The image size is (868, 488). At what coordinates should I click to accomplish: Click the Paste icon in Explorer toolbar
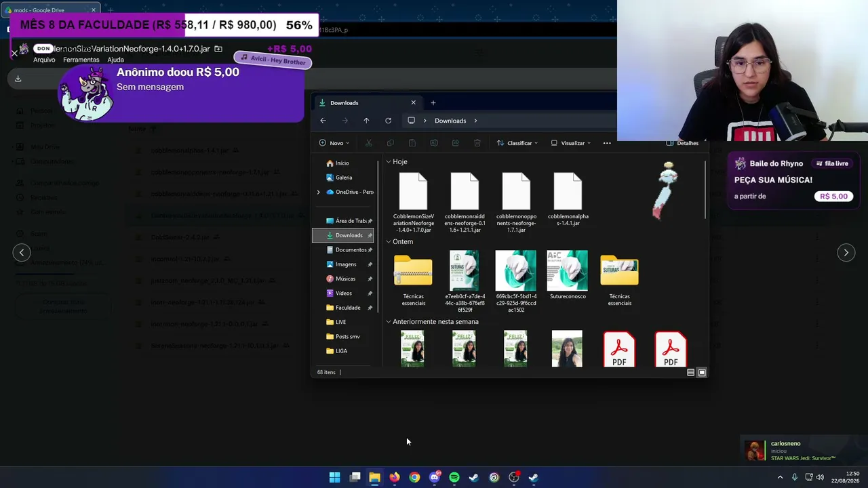point(412,143)
